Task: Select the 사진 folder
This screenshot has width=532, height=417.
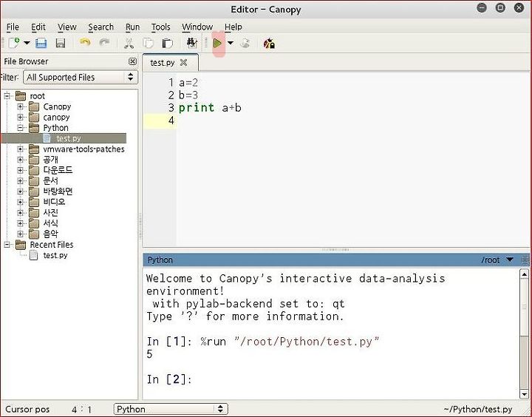Action: pos(50,213)
